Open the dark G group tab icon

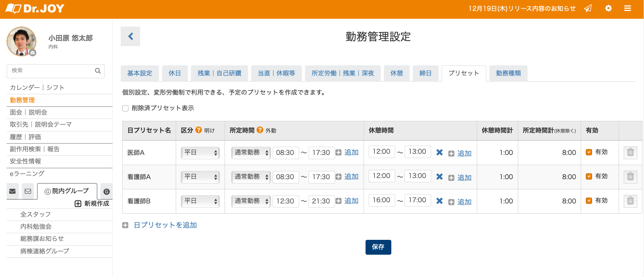pyautogui.click(x=107, y=192)
